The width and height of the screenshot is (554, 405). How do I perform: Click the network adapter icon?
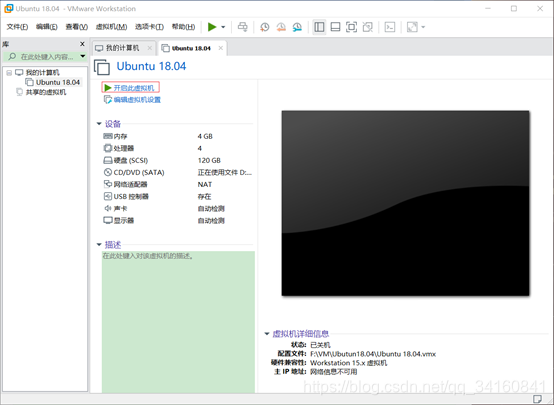click(x=108, y=184)
